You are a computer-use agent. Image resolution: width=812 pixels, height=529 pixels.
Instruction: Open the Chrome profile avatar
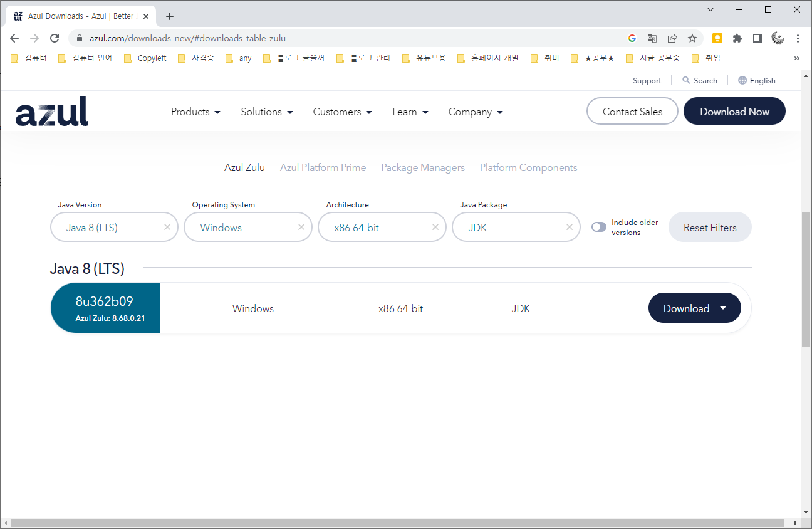tap(778, 38)
